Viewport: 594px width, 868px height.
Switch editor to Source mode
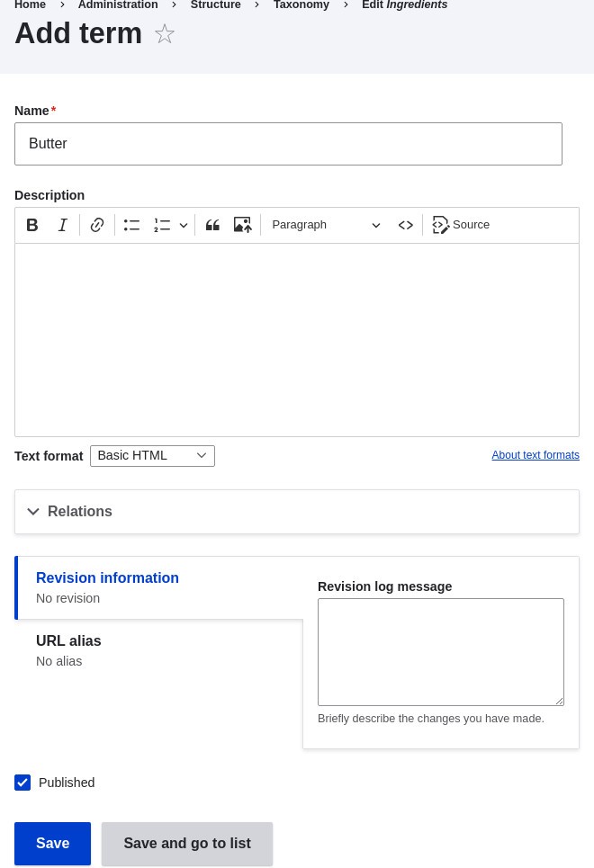pyautogui.click(x=461, y=225)
